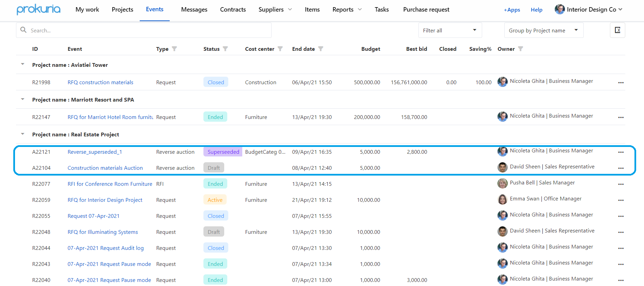Viewport: 644px width, 286px height.
Task: Open the Filter all dropdown
Action: coord(450,30)
